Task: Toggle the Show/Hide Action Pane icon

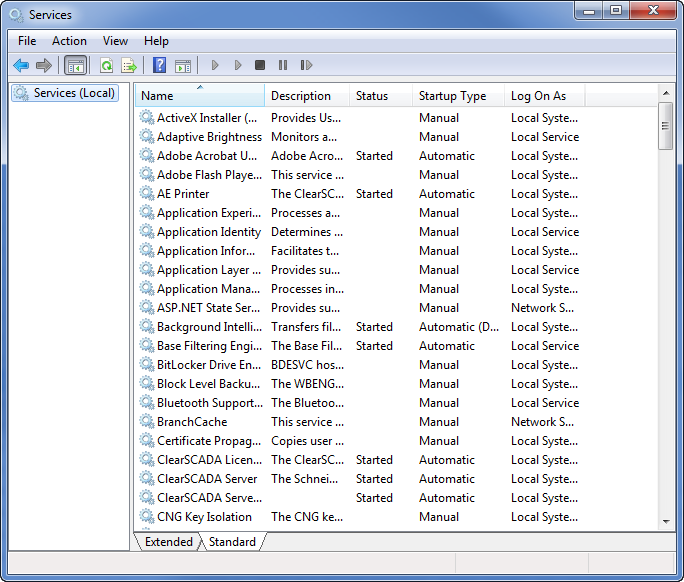Action: click(182, 65)
